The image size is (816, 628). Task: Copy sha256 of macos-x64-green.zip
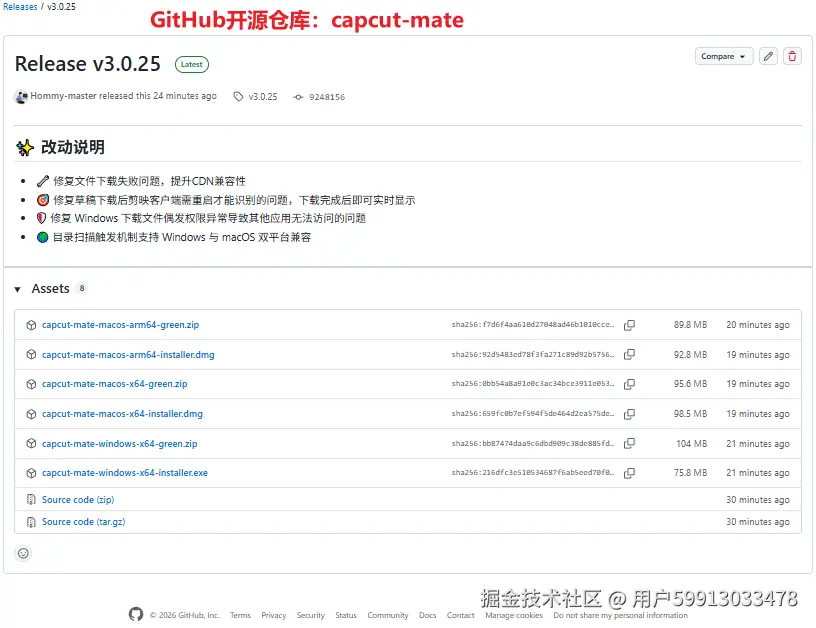coord(629,384)
